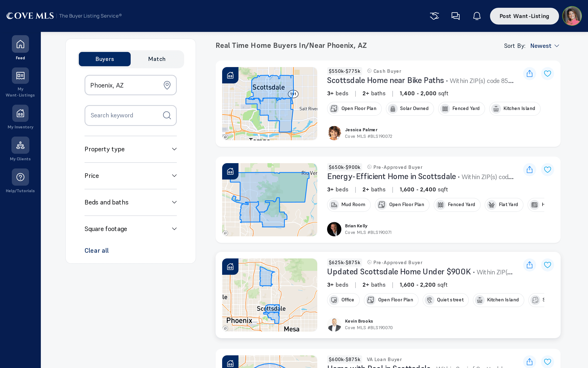
Task: Click the Mud Room feature tag
Action: 349,205
